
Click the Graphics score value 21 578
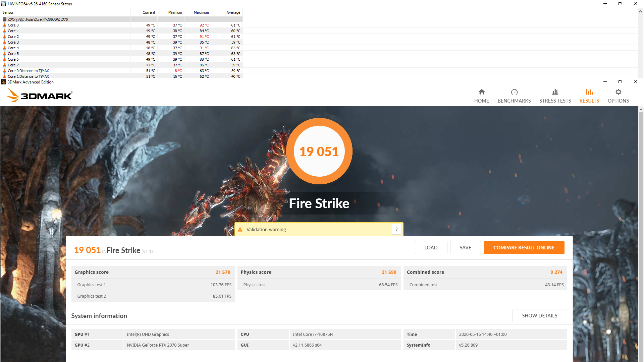click(223, 272)
